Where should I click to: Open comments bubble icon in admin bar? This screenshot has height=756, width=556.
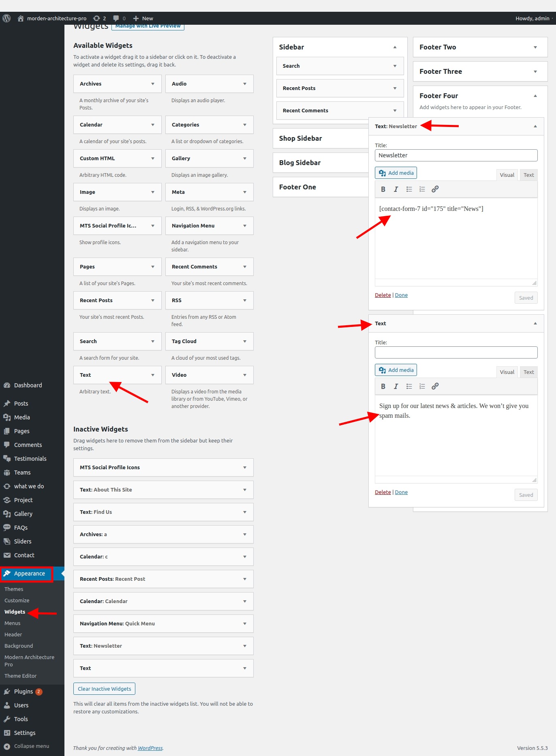tap(119, 18)
